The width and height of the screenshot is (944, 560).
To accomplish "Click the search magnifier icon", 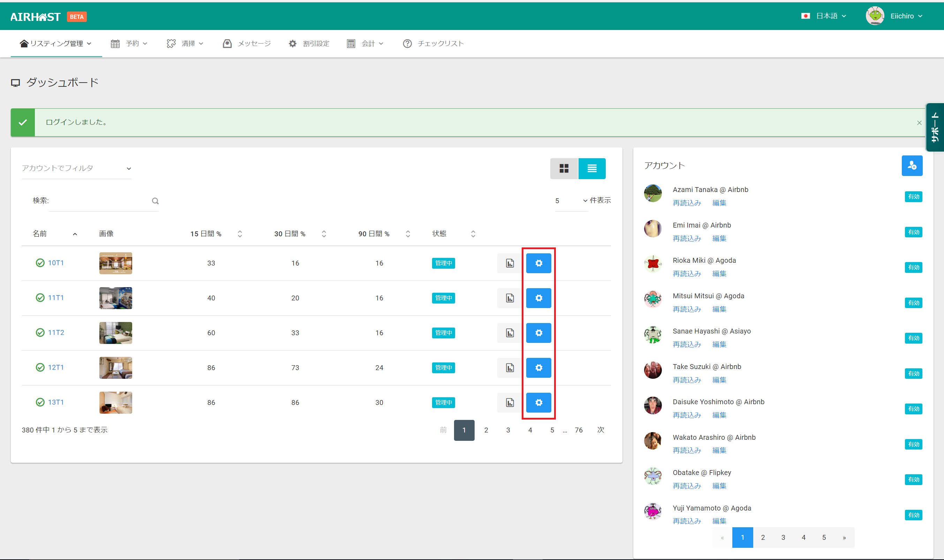I will (155, 201).
